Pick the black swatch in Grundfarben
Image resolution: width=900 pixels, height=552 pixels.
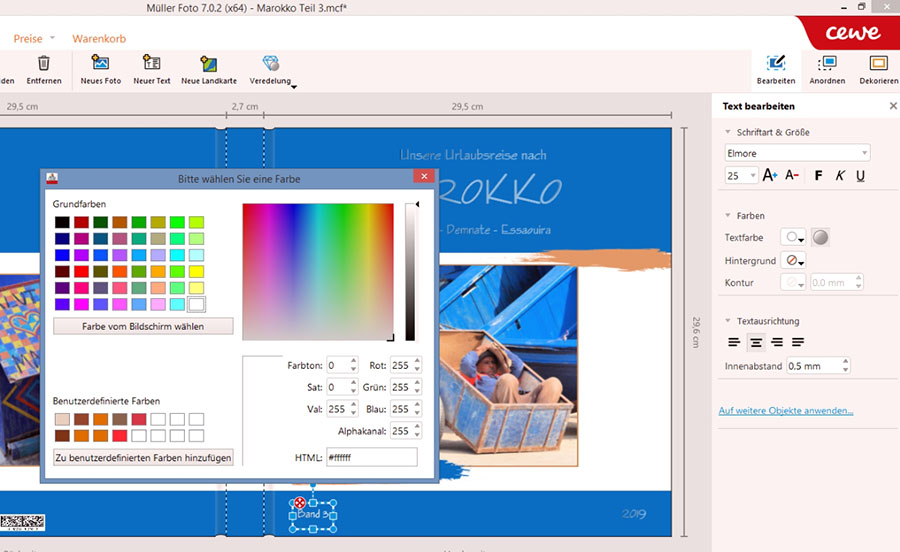(x=62, y=222)
